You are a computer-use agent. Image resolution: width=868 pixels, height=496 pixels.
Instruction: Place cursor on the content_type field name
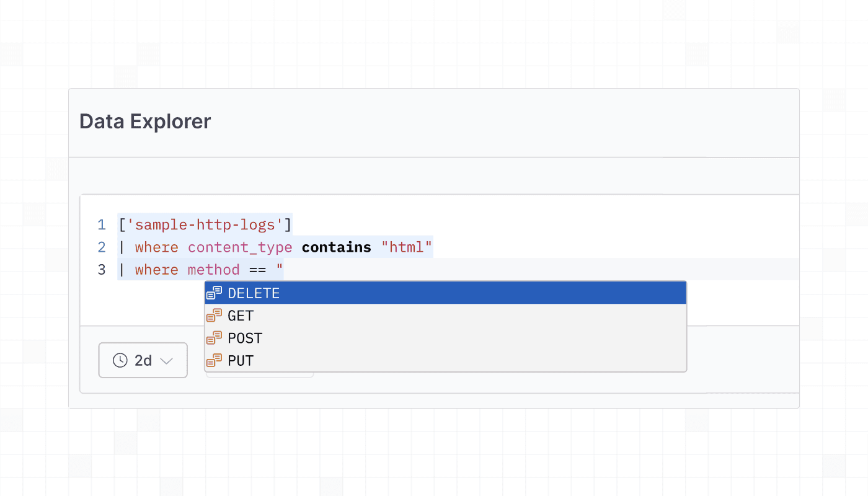[x=240, y=247]
